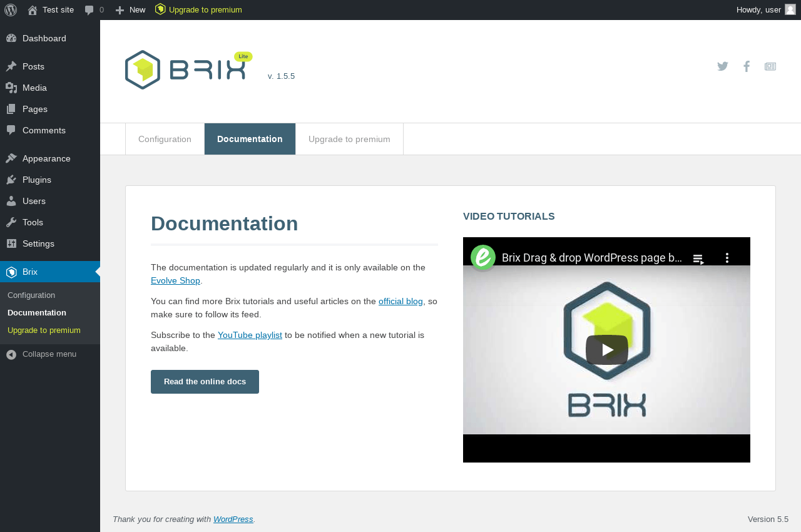Open the Test site home icon
This screenshot has height=532, width=801.
click(33, 10)
